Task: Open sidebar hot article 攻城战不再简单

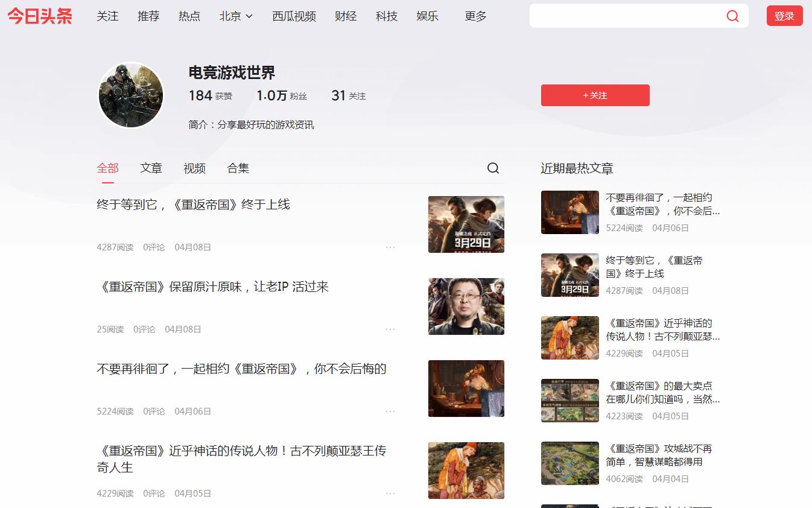Action: point(659,455)
